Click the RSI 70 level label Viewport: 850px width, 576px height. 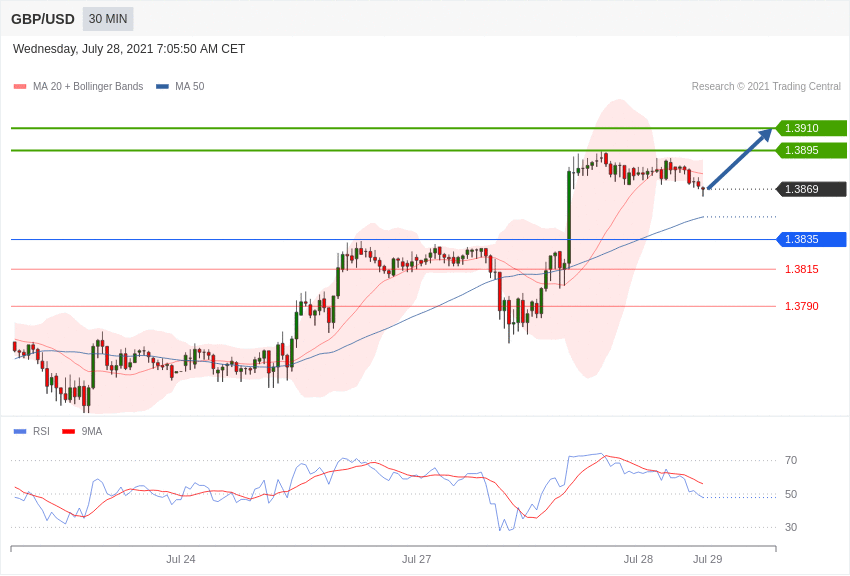pos(791,461)
